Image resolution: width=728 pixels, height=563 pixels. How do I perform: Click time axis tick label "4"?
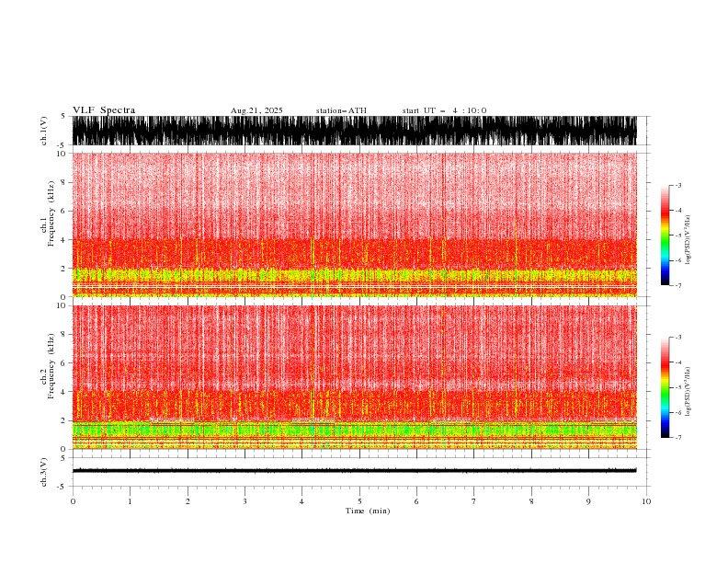pyautogui.click(x=302, y=501)
